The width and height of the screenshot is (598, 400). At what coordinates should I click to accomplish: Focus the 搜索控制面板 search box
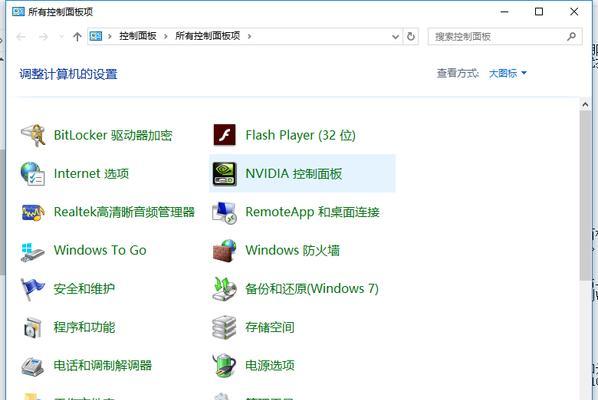pos(498,37)
